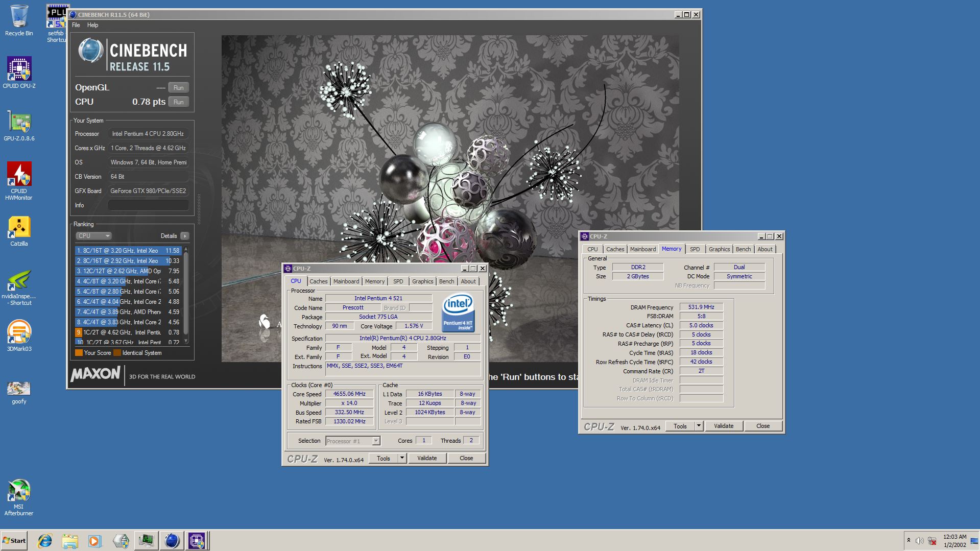Viewport: 980px width, 551px height.
Task: Click Validate in Memory CPU-Z window
Action: [724, 426]
